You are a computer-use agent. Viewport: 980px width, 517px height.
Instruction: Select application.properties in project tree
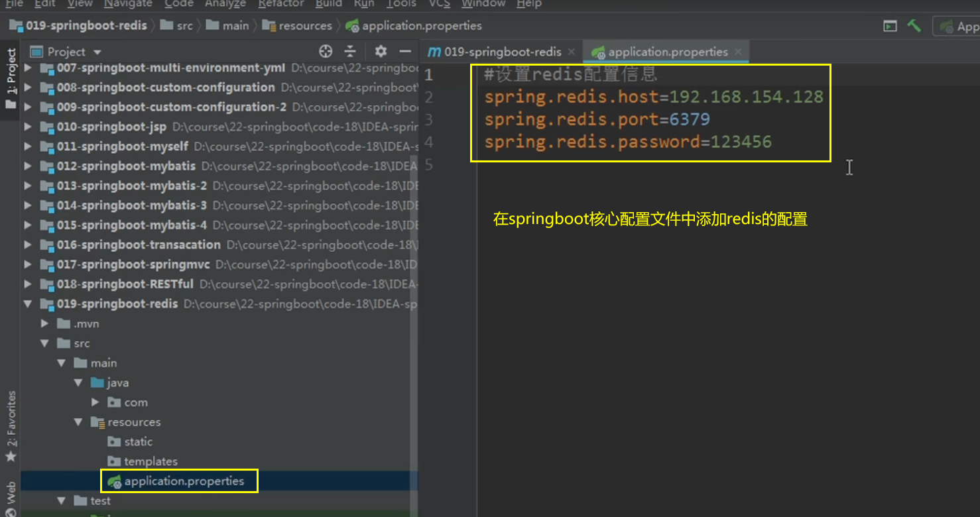[x=177, y=481]
